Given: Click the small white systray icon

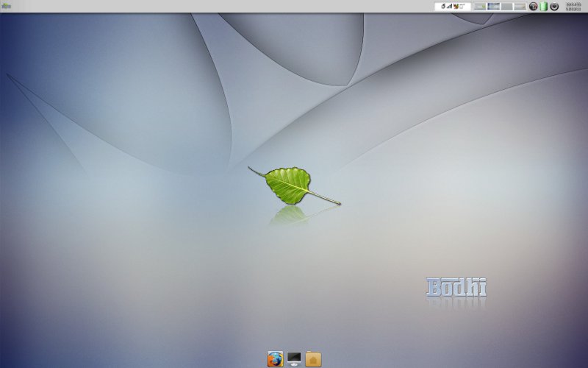Looking at the screenshot, I should click(462, 7).
